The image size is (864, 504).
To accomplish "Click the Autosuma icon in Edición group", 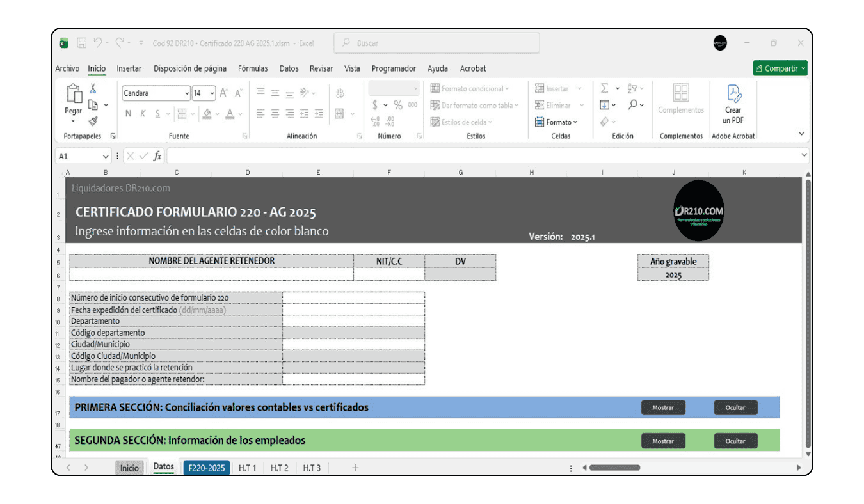I will pos(604,88).
